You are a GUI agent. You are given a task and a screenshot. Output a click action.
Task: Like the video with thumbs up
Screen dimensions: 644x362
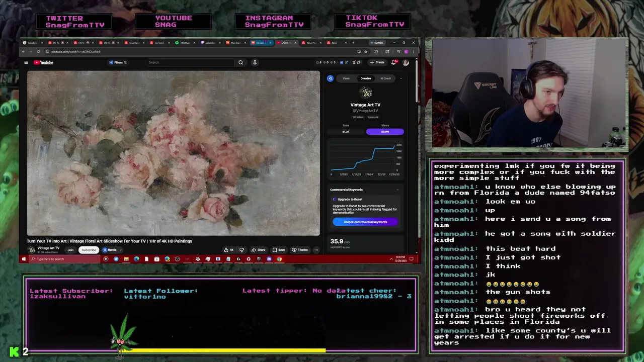(x=228, y=250)
